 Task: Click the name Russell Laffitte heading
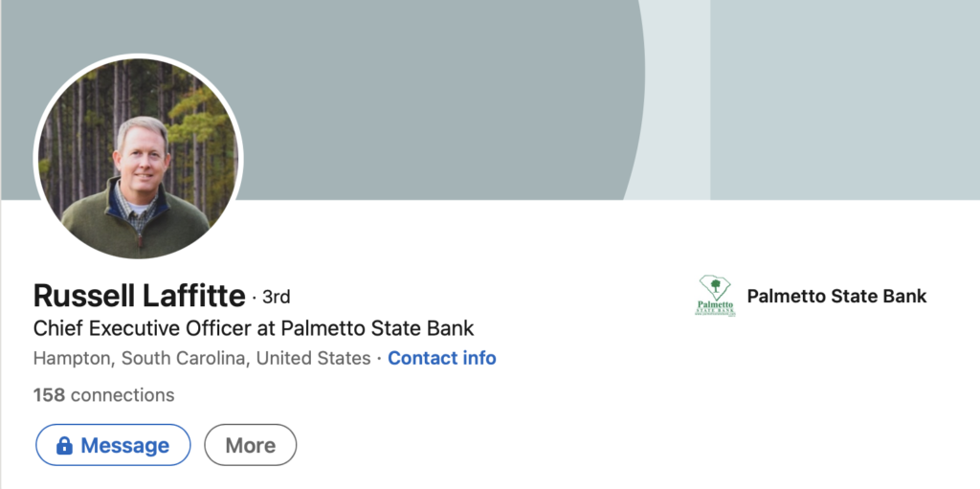pos(139,295)
